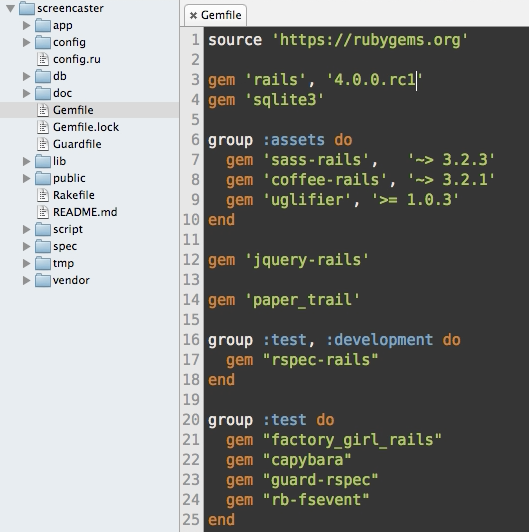The width and height of the screenshot is (529, 532).
Task: Place cursor in '4.0.0.rc1' version string
Action: pyautogui.click(x=375, y=80)
